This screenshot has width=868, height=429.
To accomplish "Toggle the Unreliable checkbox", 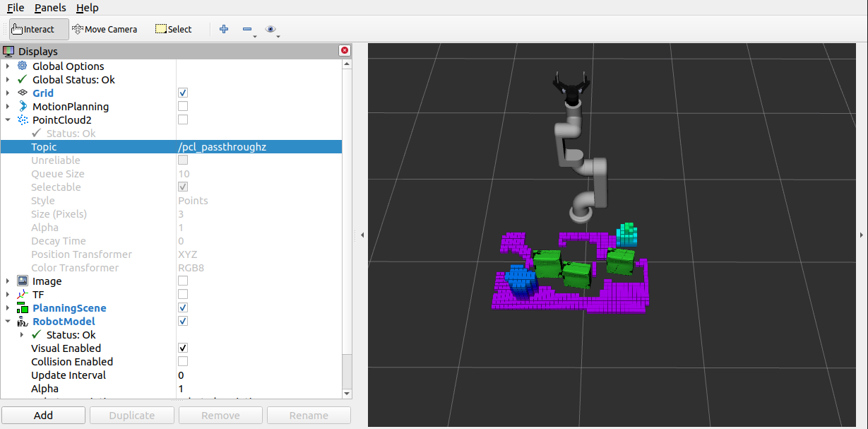I will 183,160.
